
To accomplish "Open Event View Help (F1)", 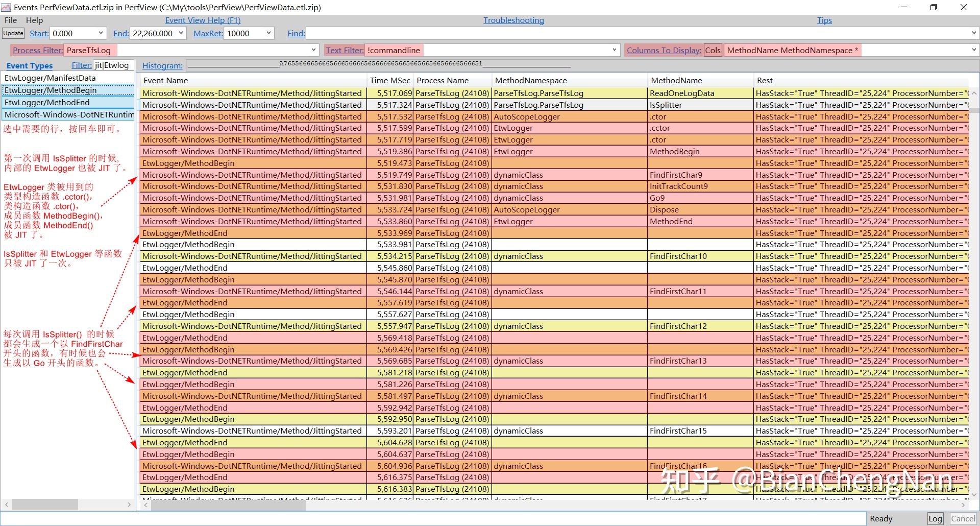I will coord(203,20).
